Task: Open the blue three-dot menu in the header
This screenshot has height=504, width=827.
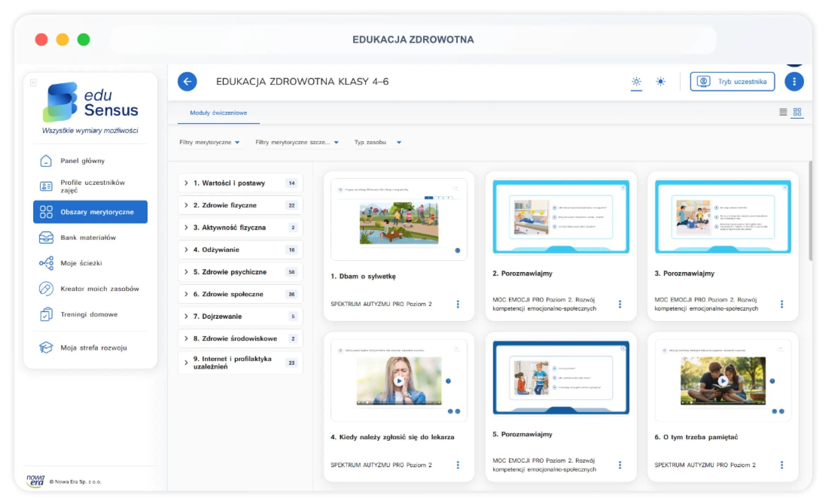Action: pyautogui.click(x=794, y=82)
